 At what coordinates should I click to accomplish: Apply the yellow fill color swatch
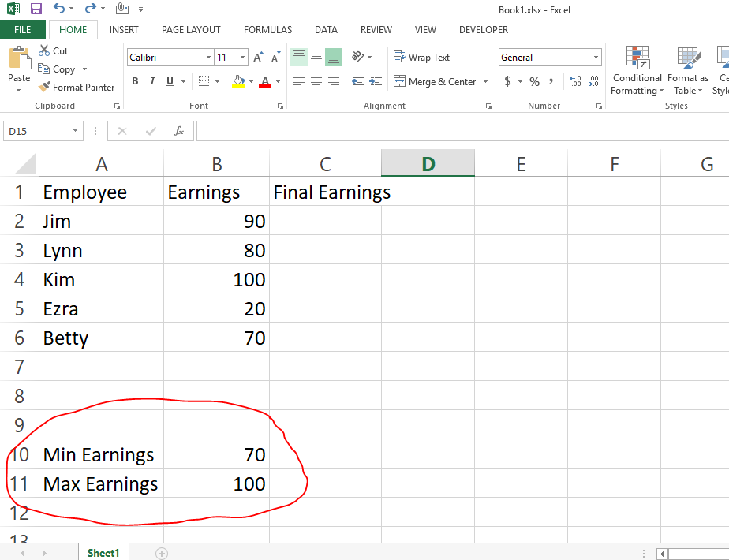239,81
